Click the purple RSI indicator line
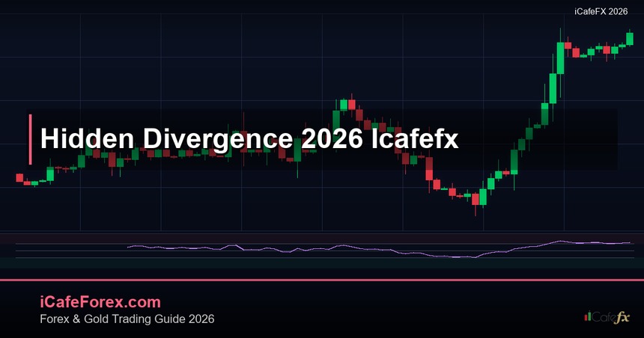Screen dimensions: 644x338 (379, 249)
